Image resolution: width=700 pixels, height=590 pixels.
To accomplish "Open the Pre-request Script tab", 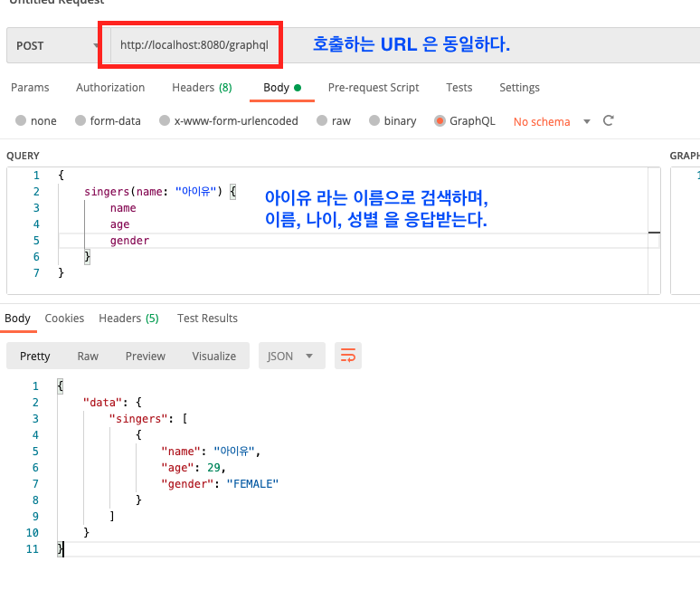I will point(374,88).
